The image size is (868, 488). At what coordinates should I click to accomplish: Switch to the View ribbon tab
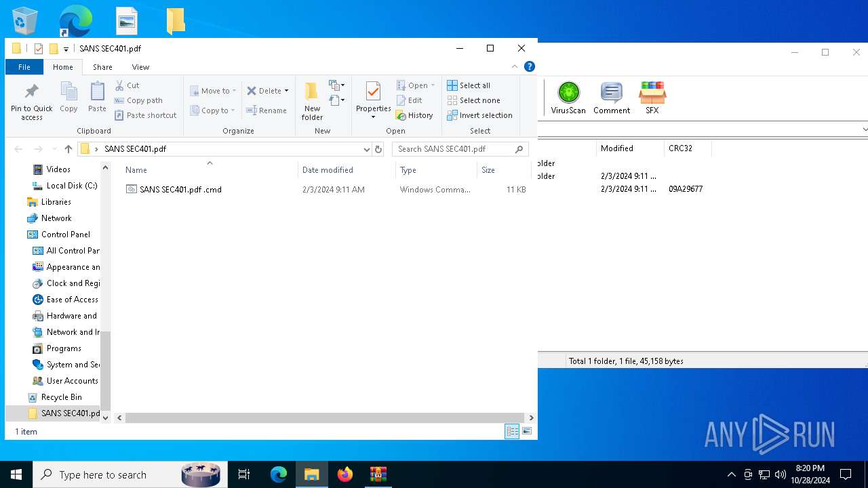[140, 67]
